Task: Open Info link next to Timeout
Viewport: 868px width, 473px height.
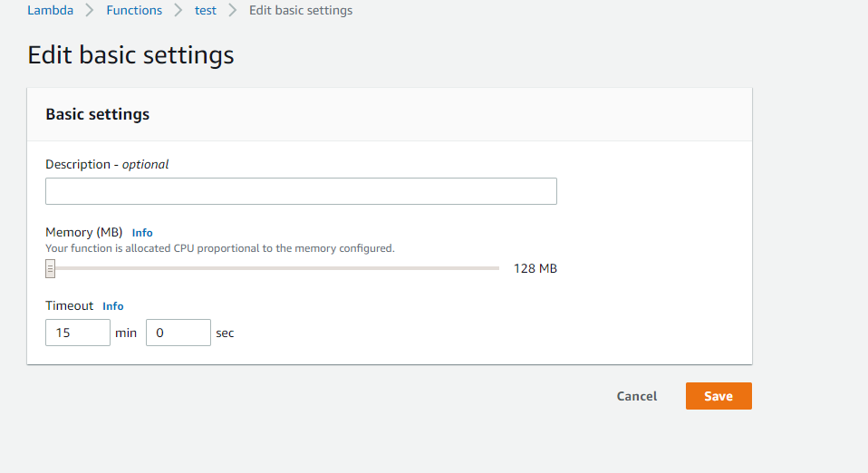Action: (x=113, y=306)
